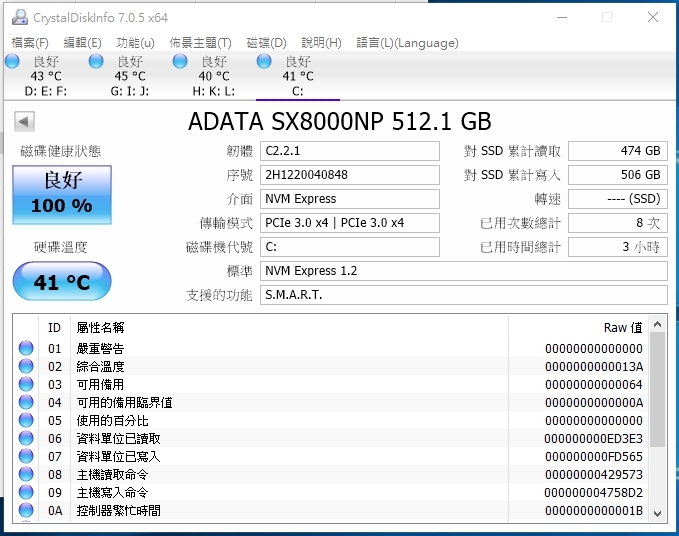This screenshot has width=679, height=536.
Task: Switch to the 40 °C H: K: L: disk tab
Action: (213, 76)
